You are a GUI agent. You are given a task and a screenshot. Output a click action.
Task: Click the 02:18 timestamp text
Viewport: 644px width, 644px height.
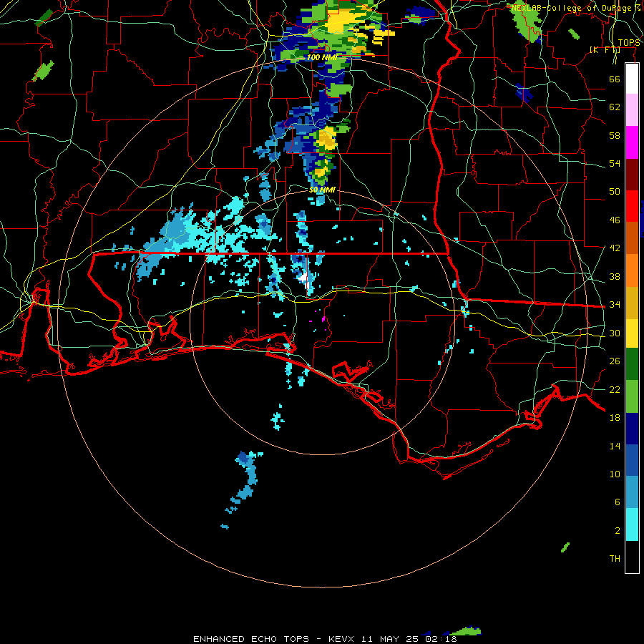[x=441, y=639]
